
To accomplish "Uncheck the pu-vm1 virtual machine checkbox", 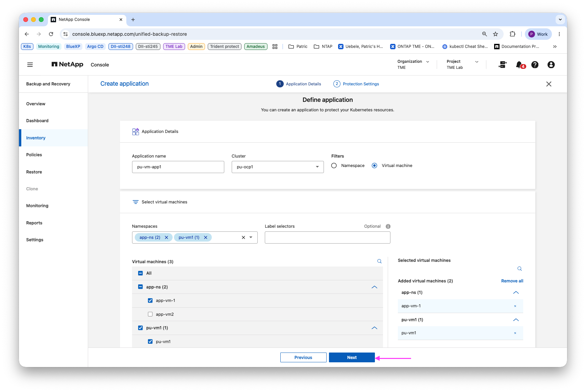I will pyautogui.click(x=150, y=342).
